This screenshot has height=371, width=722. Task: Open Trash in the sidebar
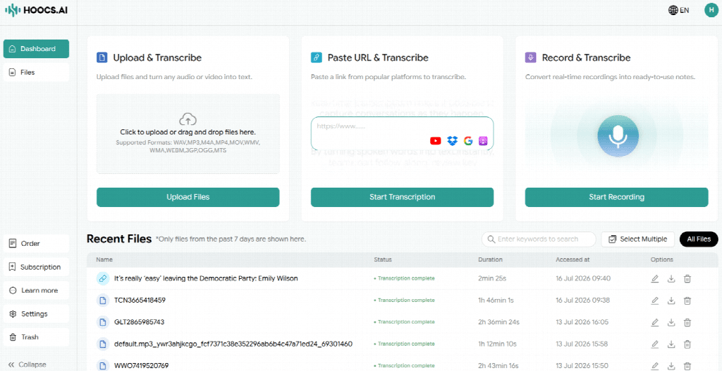[x=36, y=337]
